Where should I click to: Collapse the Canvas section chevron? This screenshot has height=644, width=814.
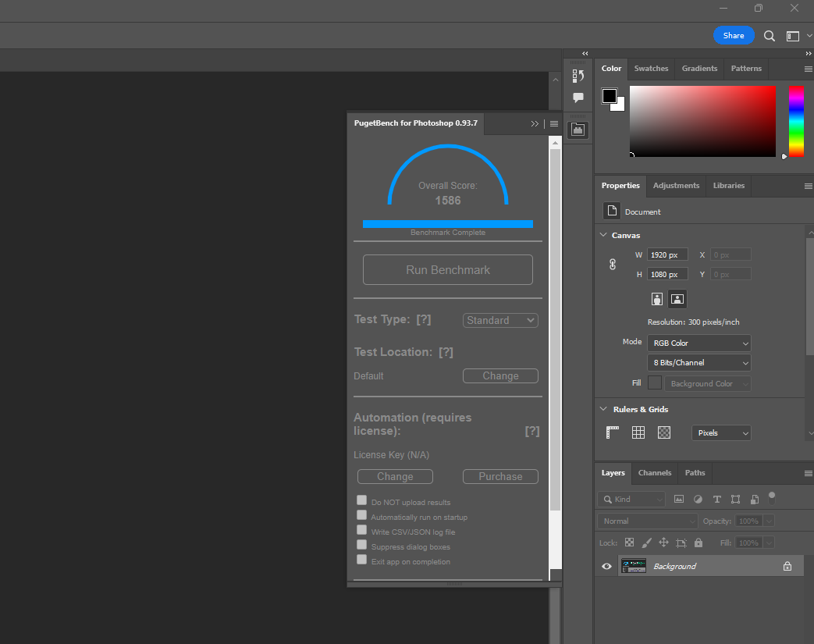tap(603, 235)
